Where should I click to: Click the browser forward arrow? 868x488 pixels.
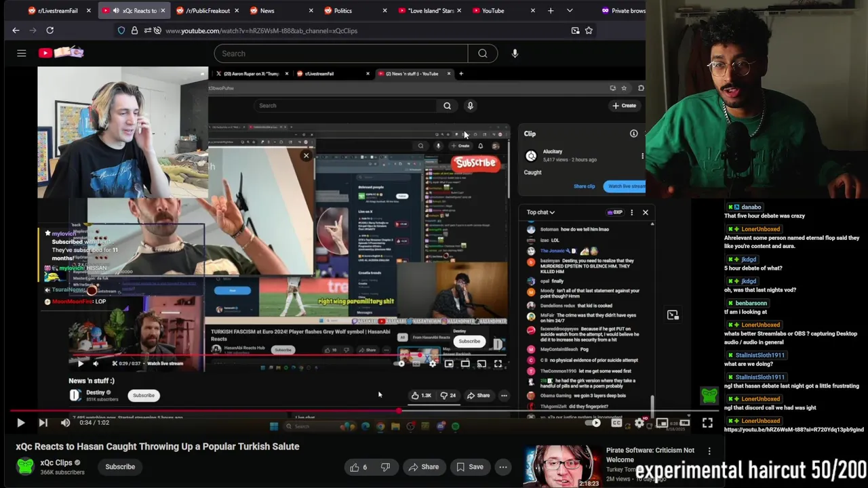coord(33,30)
